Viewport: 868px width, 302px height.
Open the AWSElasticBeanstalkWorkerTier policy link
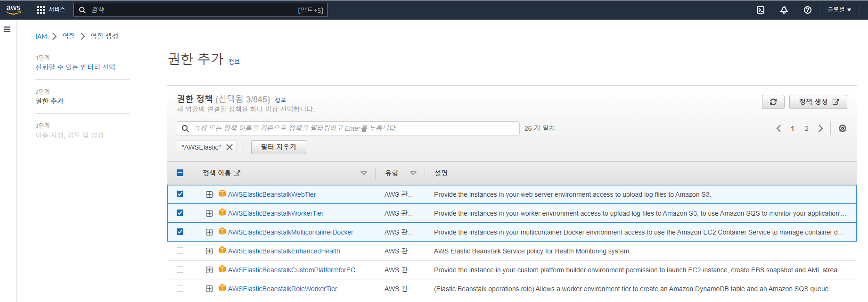coord(276,213)
